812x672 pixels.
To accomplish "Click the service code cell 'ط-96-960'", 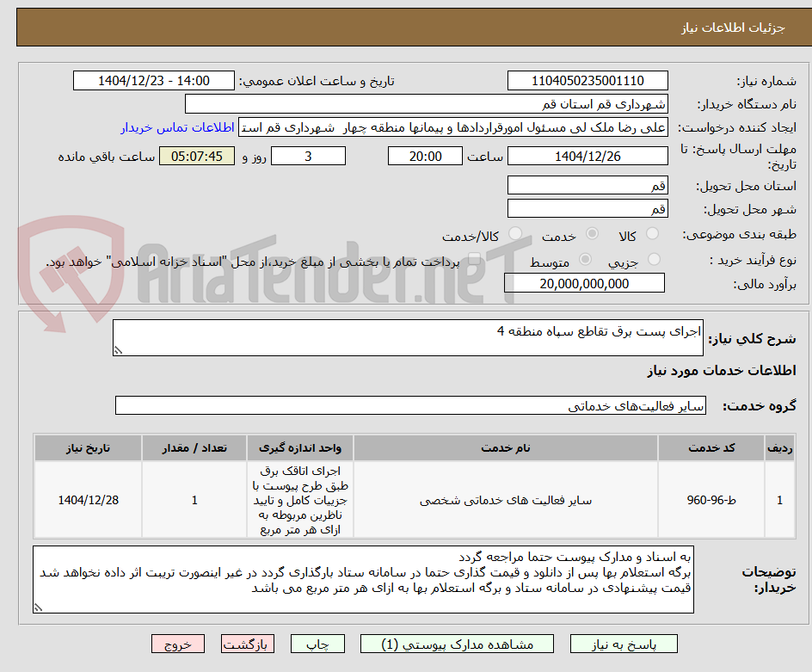I will 711,500.
